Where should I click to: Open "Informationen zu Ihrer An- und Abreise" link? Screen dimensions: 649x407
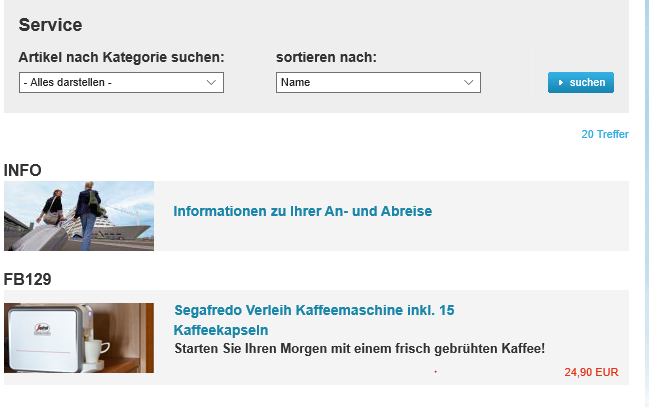302,212
